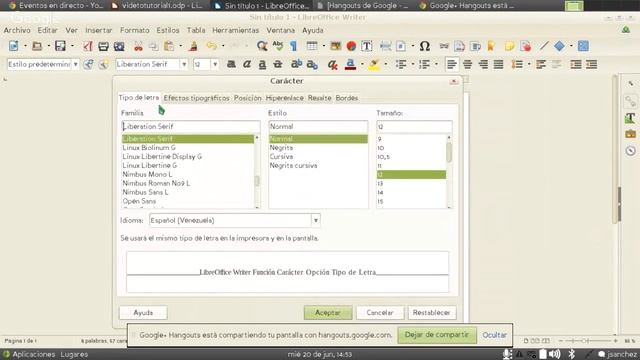640x360 pixels.
Task: Open Aplicaciones menu in system panel
Action: click(33, 354)
